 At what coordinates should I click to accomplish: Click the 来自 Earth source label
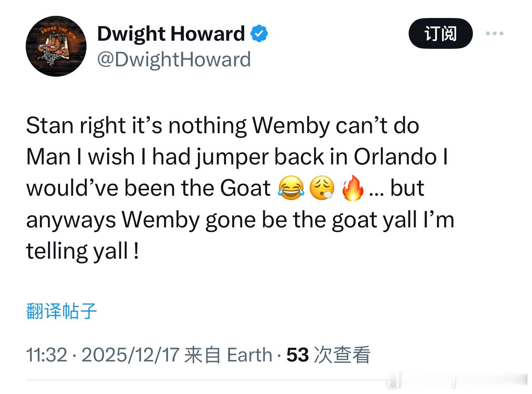click(x=228, y=355)
